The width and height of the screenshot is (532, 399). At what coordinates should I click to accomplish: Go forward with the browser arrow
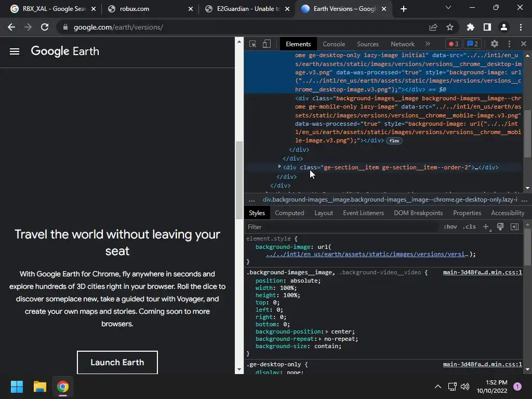click(28, 27)
